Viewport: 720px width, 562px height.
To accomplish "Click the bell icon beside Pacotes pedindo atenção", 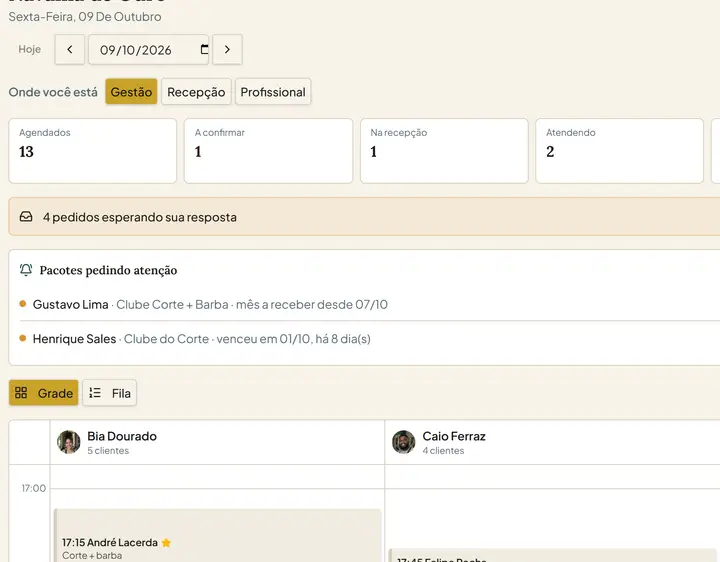I will coord(26,270).
